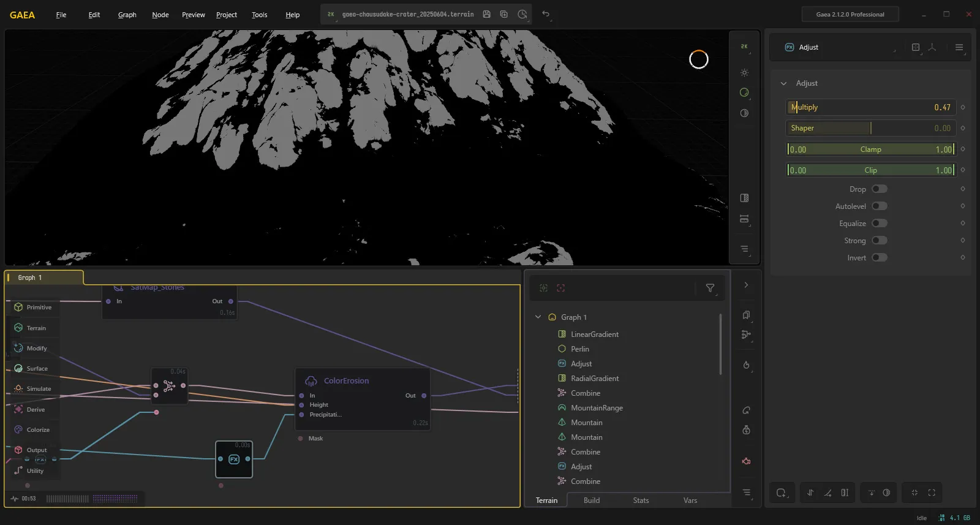The width and height of the screenshot is (980, 525).
Task: Adjust the Multiply slider
Action: tap(871, 107)
